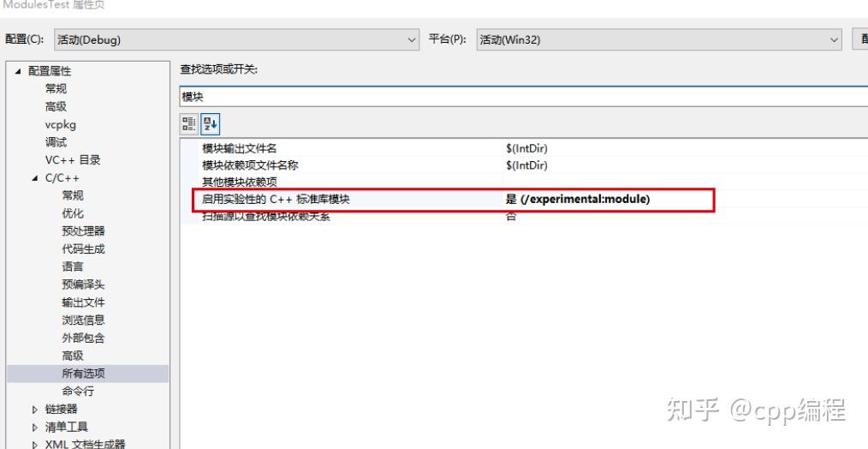
Task: Select the 命令行 tree item
Action: 78,391
